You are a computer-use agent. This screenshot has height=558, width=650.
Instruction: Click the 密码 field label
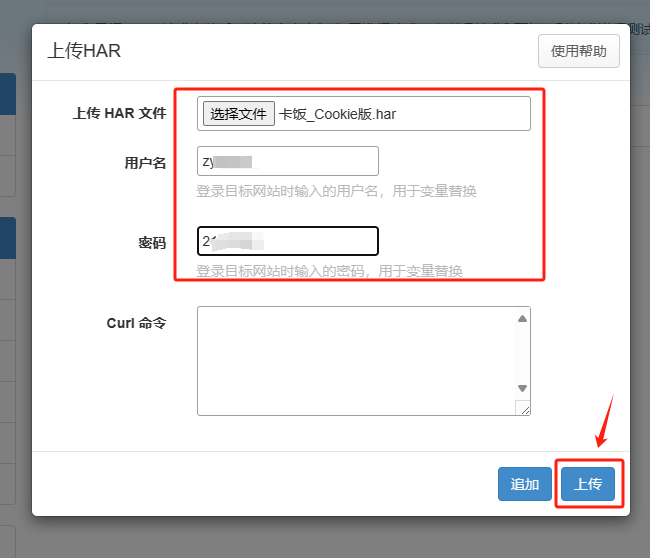[151, 242]
